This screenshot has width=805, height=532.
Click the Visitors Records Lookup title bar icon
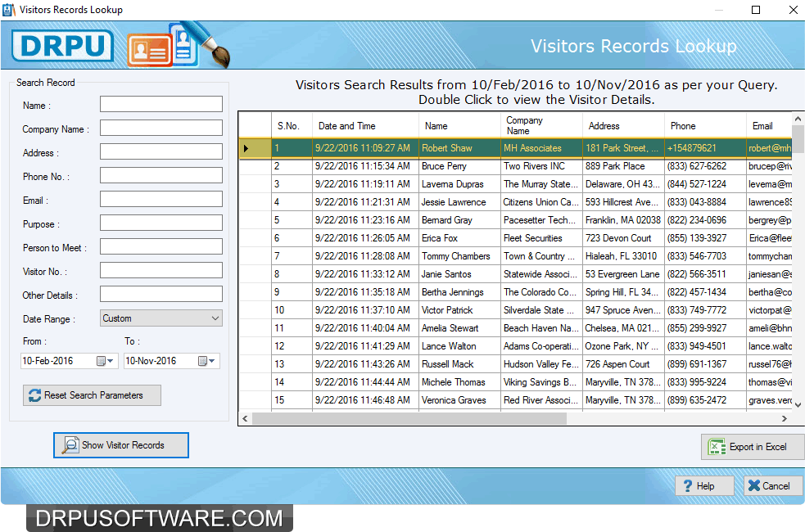[9, 9]
